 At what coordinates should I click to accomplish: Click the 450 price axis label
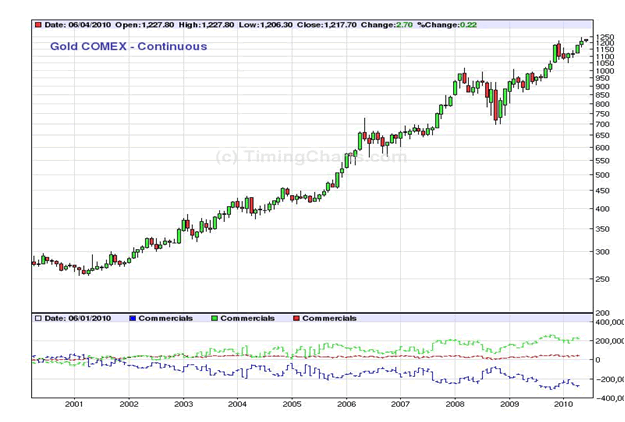[x=603, y=191]
